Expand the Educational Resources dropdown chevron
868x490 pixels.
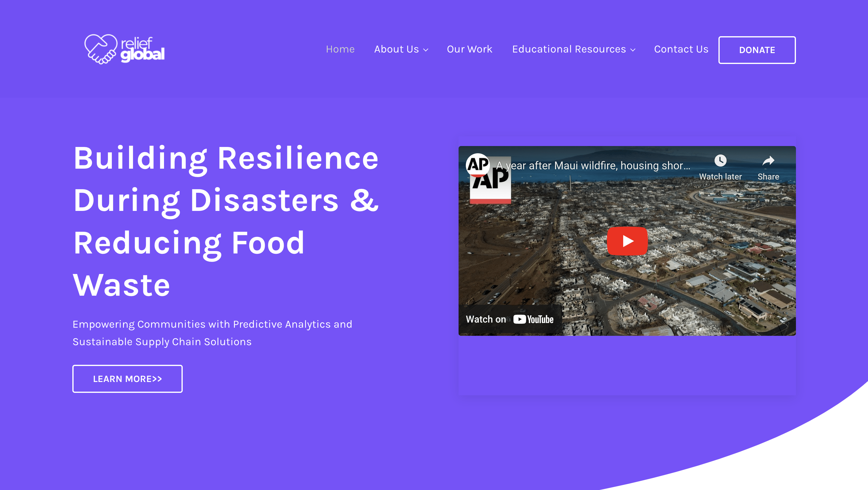pyautogui.click(x=633, y=50)
